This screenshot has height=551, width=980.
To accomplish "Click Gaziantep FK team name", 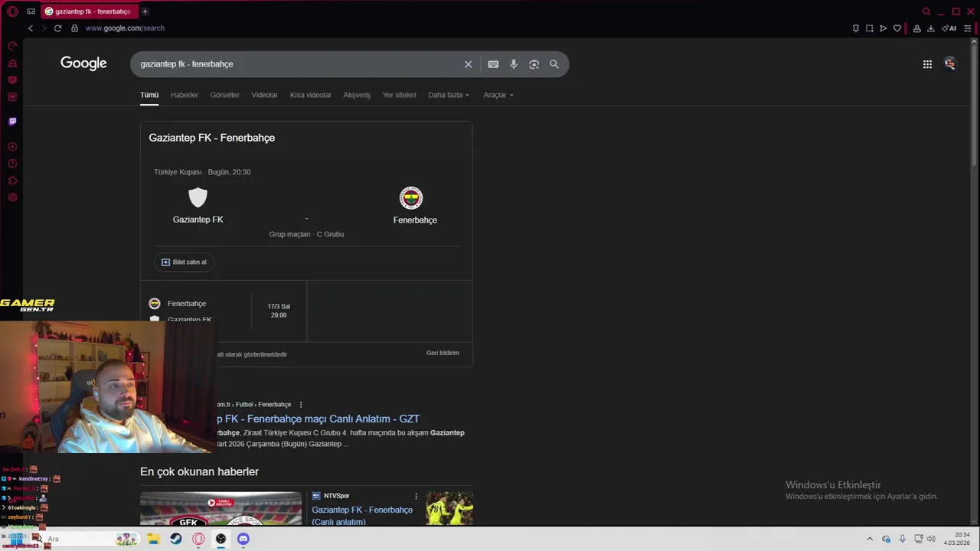I will (x=198, y=220).
